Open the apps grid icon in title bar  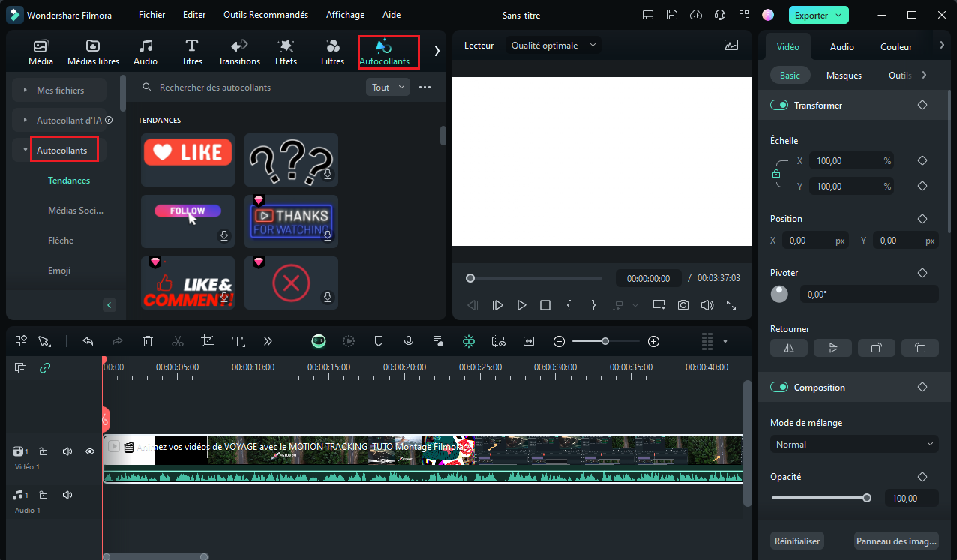[744, 15]
